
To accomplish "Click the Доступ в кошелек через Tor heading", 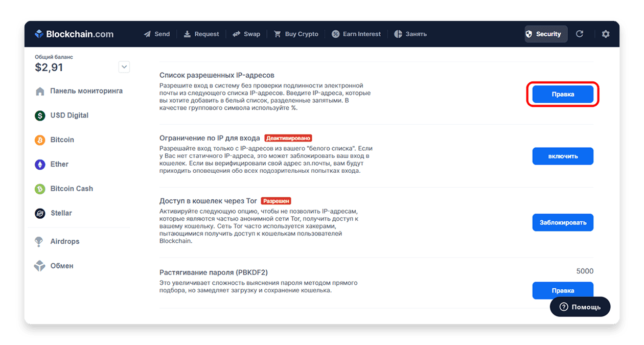I will tap(208, 201).
